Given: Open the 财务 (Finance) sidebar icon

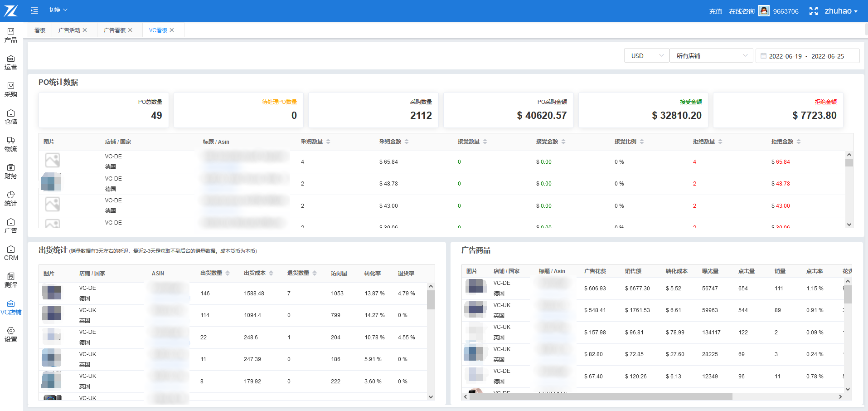Looking at the screenshot, I should coord(11,171).
